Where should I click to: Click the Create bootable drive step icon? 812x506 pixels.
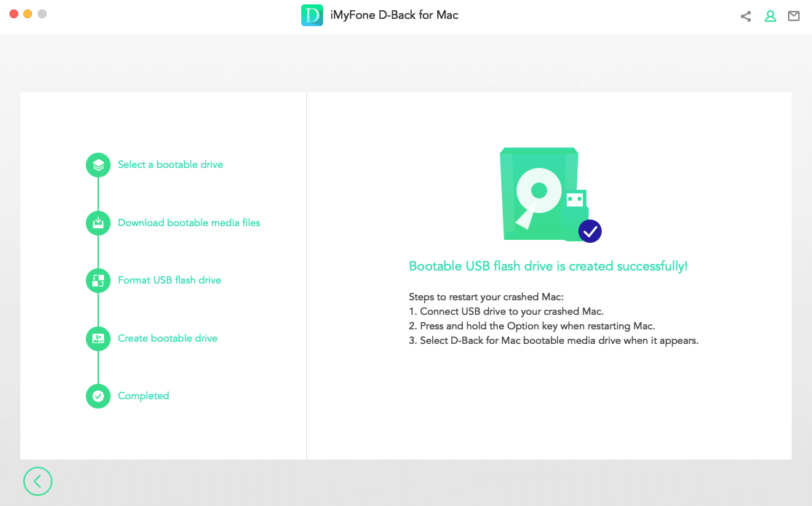pyautogui.click(x=98, y=338)
